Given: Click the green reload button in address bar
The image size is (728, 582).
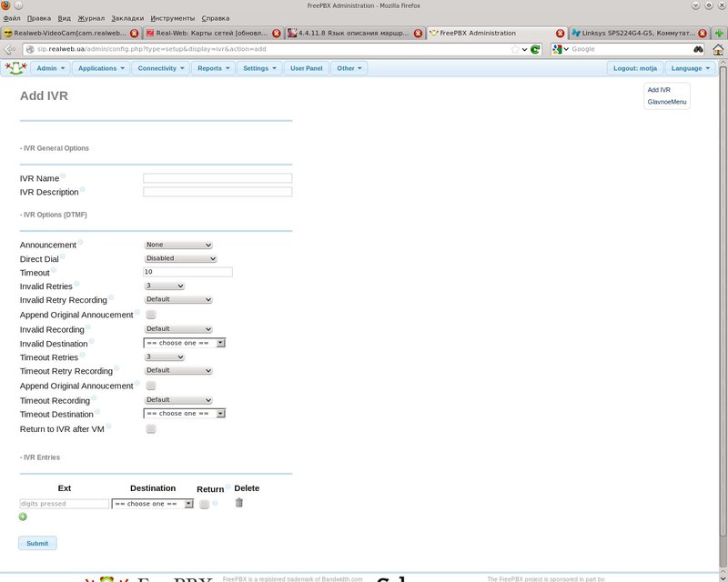Looking at the screenshot, I should click(x=535, y=49).
